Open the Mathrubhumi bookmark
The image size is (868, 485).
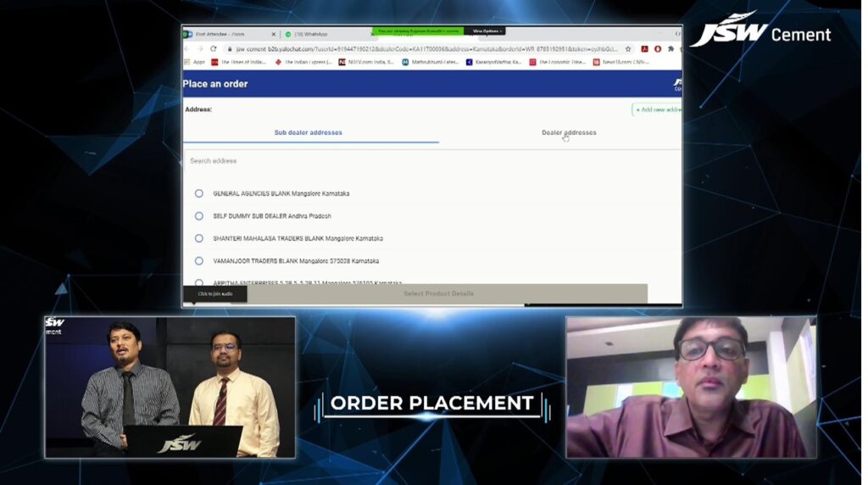pyautogui.click(x=430, y=62)
